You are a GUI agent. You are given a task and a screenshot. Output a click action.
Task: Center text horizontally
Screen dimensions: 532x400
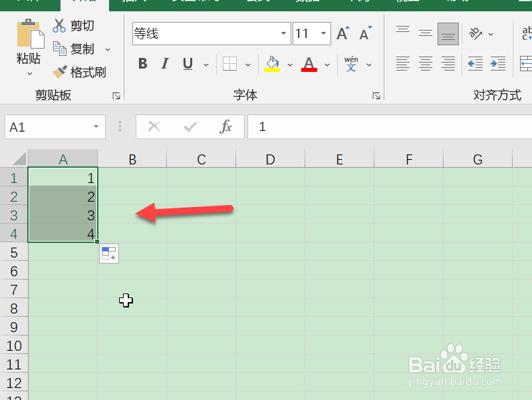point(425,64)
